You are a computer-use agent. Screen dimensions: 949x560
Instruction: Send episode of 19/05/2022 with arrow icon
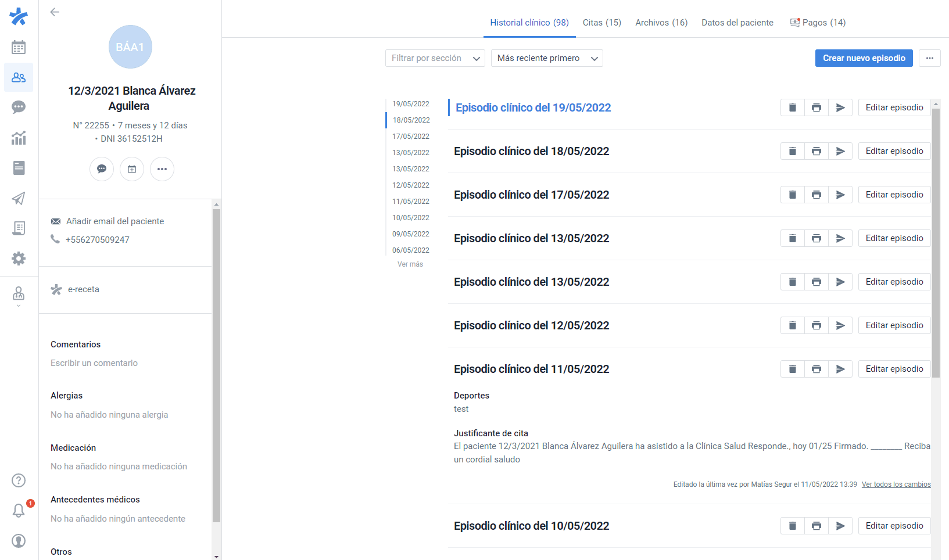point(840,107)
